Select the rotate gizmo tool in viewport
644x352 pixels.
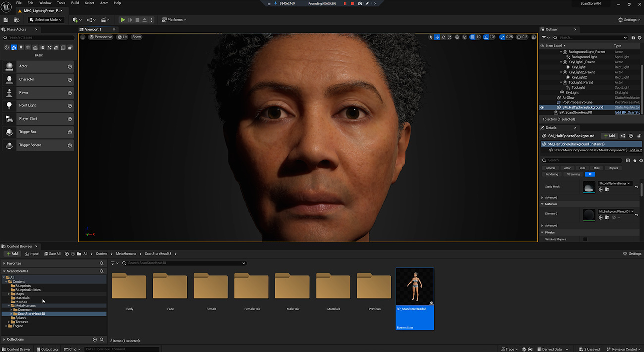coord(443,37)
